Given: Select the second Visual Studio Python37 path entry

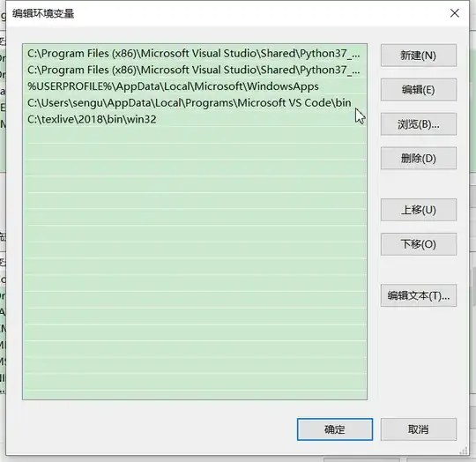Looking at the screenshot, I should 195,71.
